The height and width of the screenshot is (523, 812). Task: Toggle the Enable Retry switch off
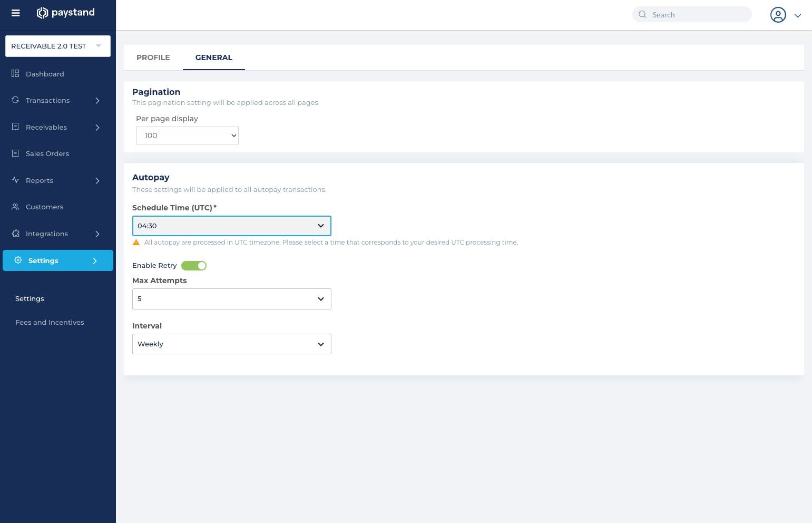tap(194, 265)
